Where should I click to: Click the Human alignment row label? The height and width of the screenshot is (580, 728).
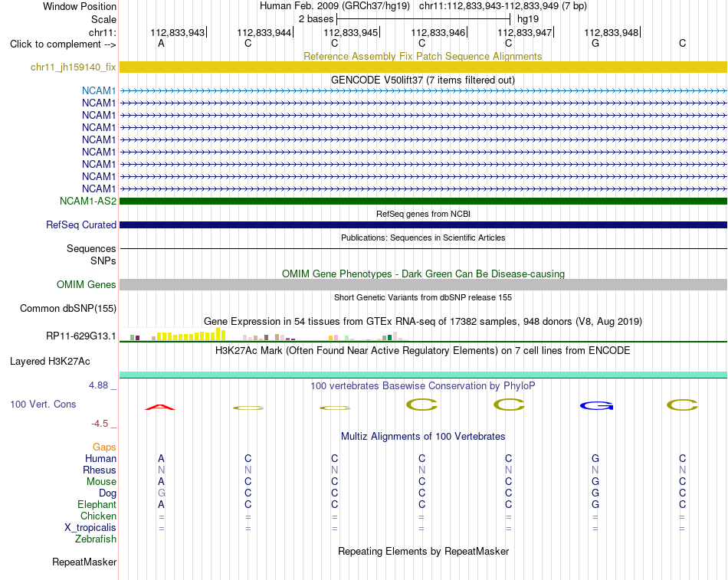click(100, 458)
